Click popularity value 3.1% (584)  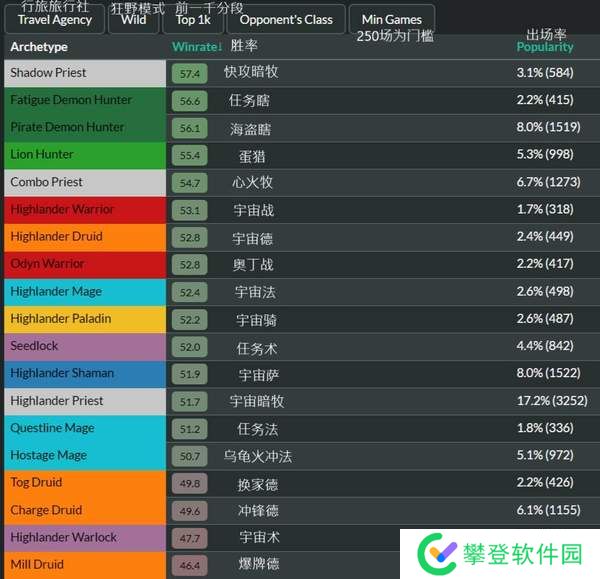pyautogui.click(x=545, y=73)
